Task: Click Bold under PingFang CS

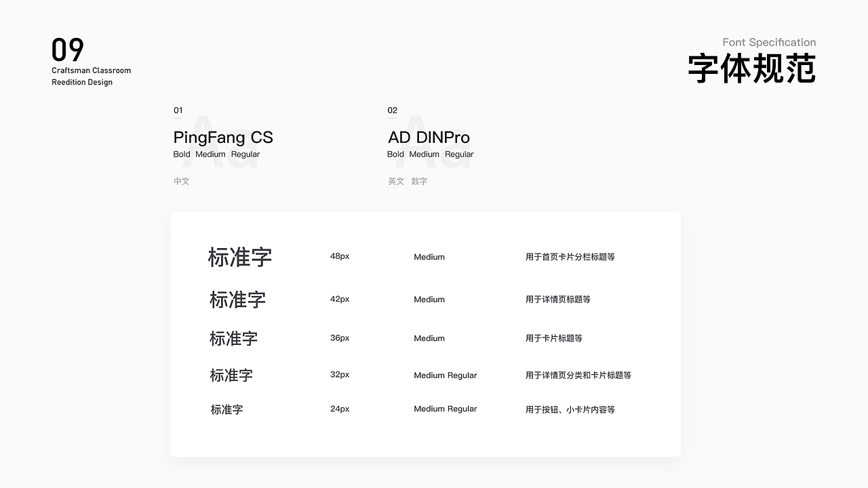Action: (181, 154)
